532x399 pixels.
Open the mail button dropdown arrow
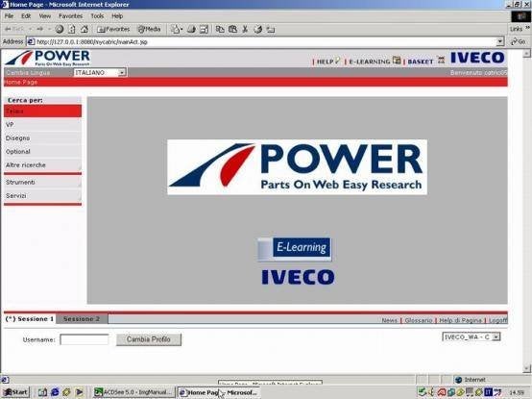coord(181,30)
